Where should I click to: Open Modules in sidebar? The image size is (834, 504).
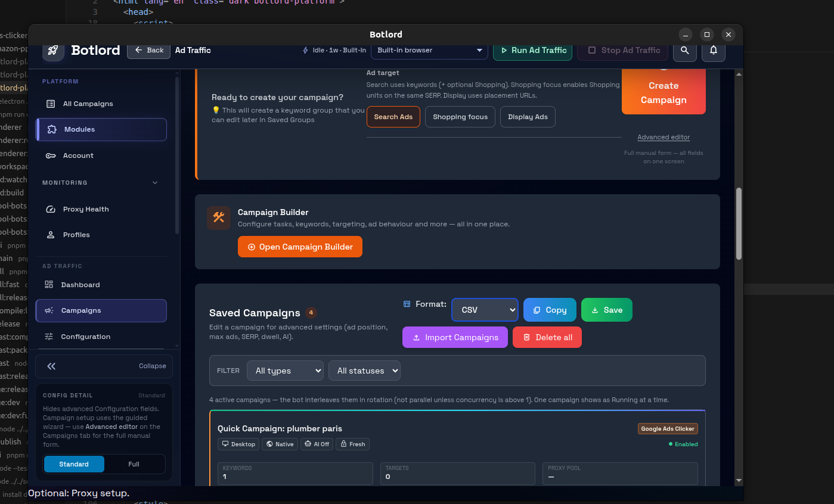(101, 129)
